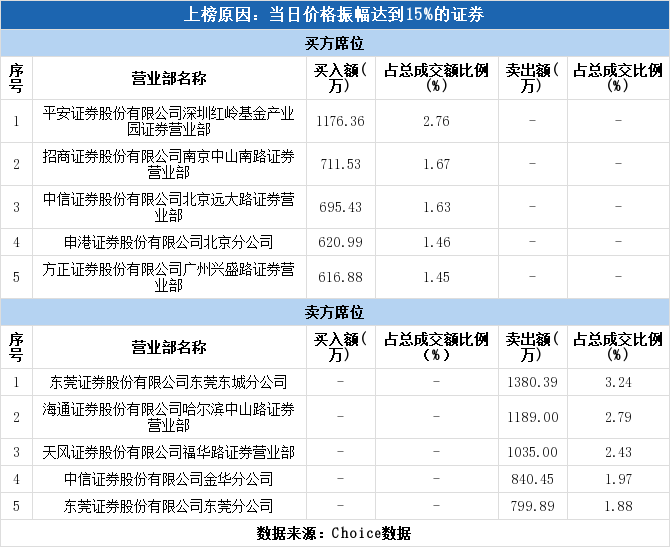Click 招商证券股份有限公司南京中山南路证券营业部
The height and width of the screenshot is (547, 670).
point(168,164)
